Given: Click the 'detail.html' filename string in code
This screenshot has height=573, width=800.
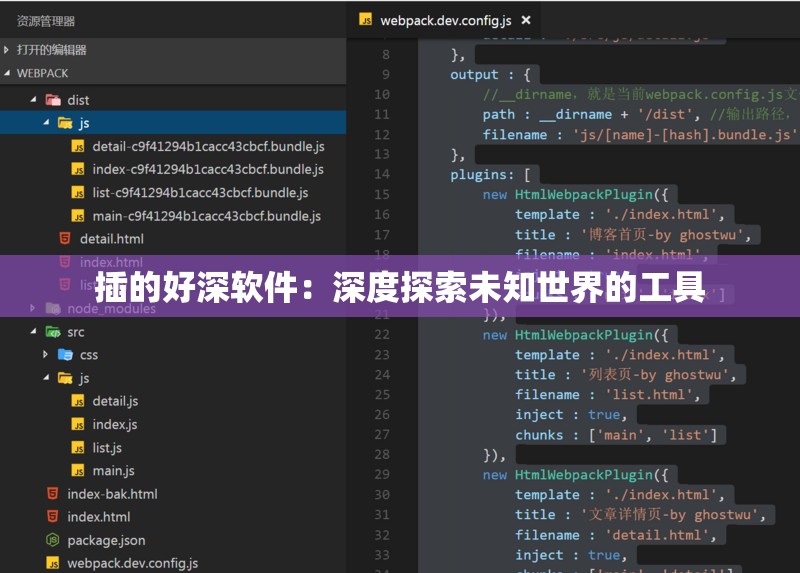Looking at the screenshot, I should pyautogui.click(x=657, y=535).
